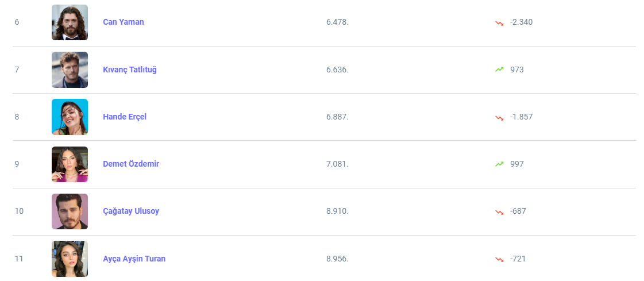
Task: Open Ayça Ayşin Turan's photo thumbnail
Action: (70, 259)
